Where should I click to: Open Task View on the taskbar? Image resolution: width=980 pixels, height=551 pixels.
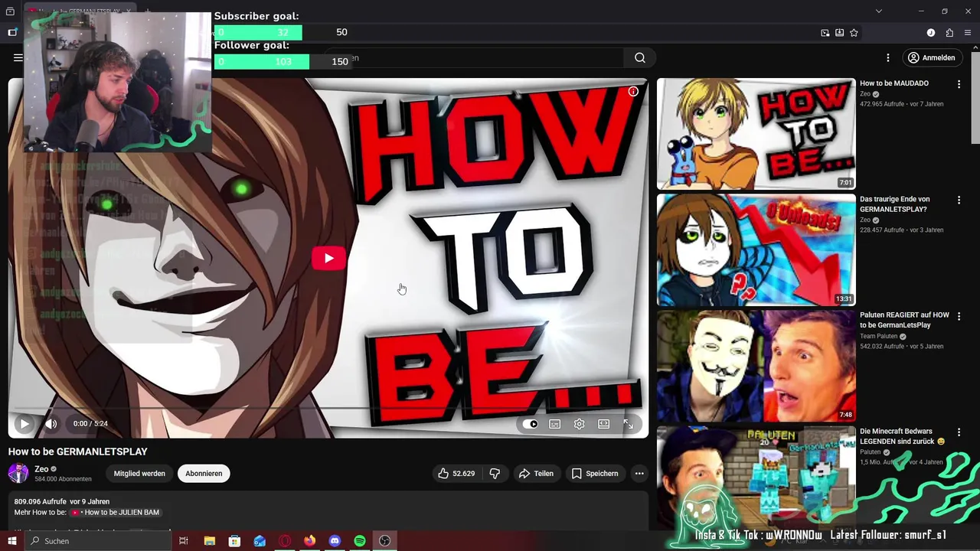pyautogui.click(x=184, y=541)
